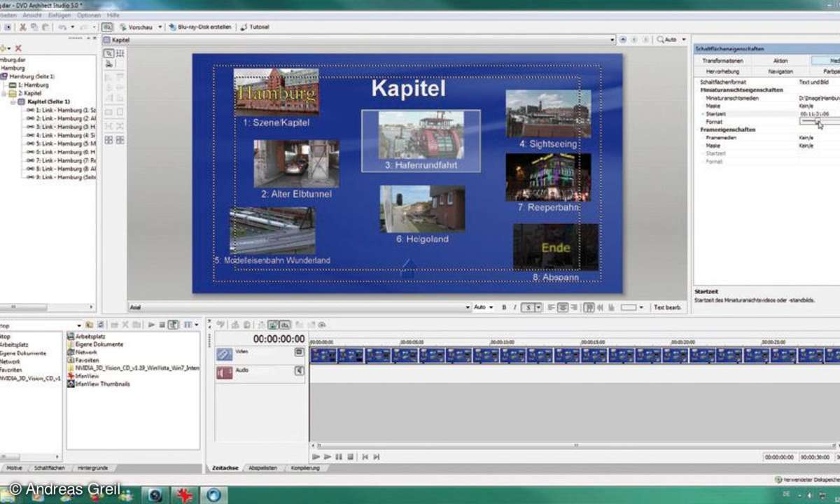Pause timeline playback

coord(339,456)
